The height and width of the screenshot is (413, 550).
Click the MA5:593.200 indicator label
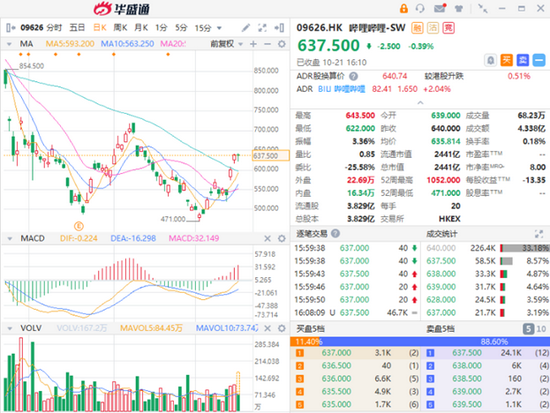click(70, 44)
